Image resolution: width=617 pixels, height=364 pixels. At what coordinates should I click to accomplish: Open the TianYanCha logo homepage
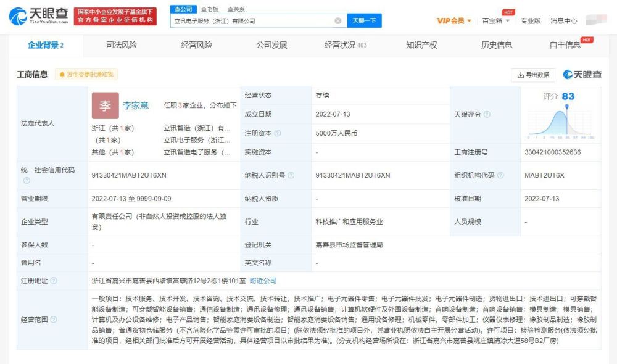pyautogui.click(x=38, y=16)
